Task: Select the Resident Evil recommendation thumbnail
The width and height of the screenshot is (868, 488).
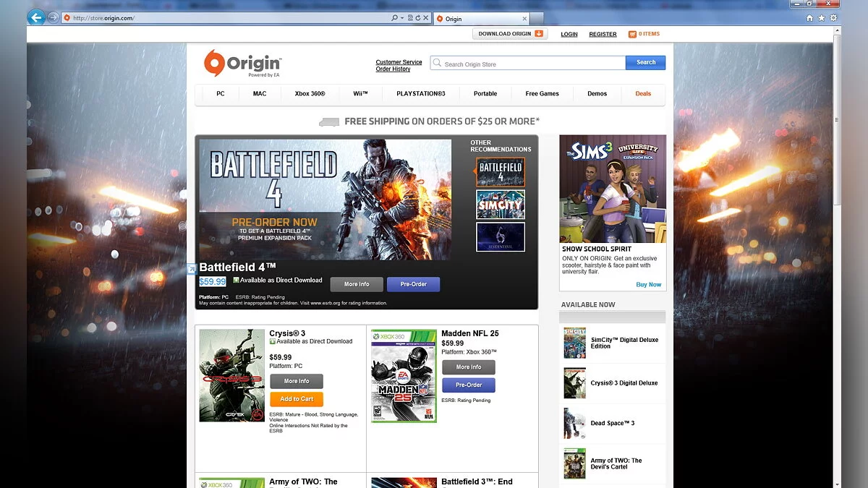Action: click(501, 237)
